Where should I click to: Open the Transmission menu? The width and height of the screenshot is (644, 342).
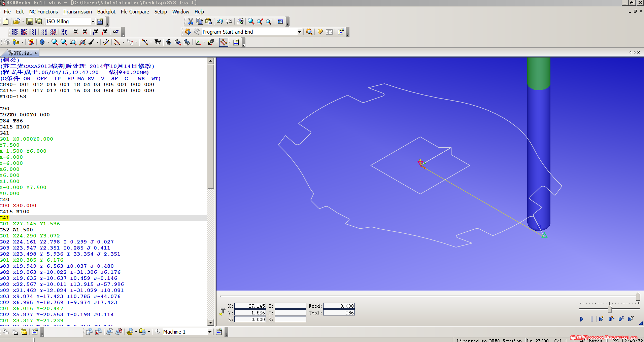[77, 12]
